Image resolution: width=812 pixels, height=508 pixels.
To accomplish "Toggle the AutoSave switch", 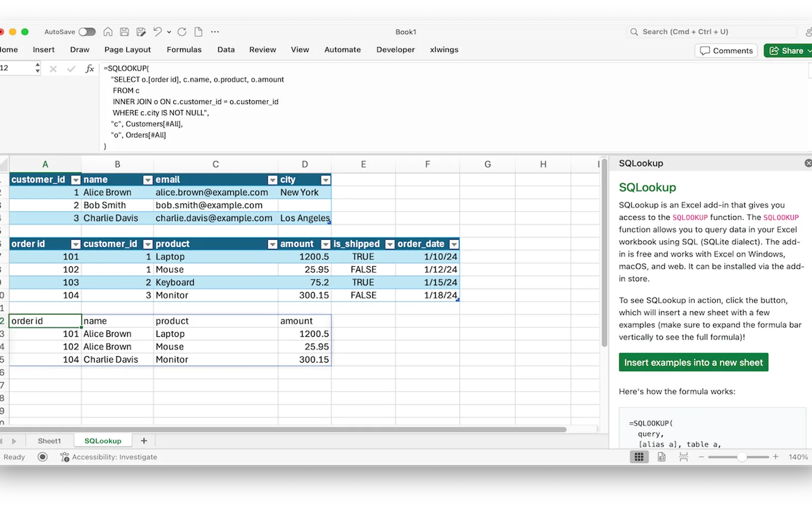I will [x=87, y=31].
